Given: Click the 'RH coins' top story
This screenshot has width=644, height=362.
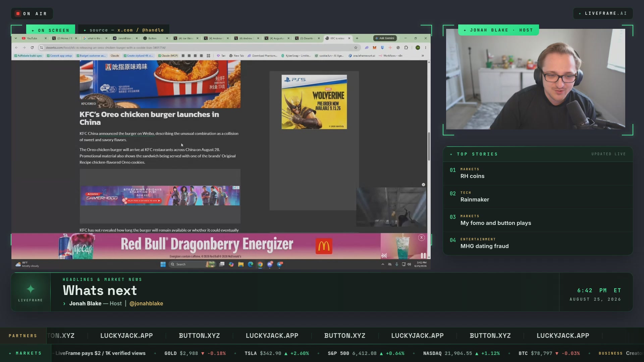Looking at the screenshot, I should (538, 173).
